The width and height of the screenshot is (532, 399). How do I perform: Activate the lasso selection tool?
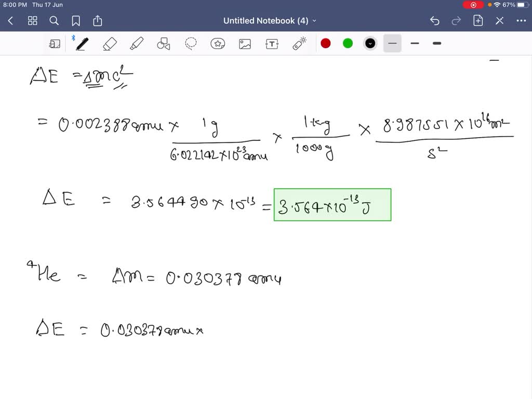[191, 44]
